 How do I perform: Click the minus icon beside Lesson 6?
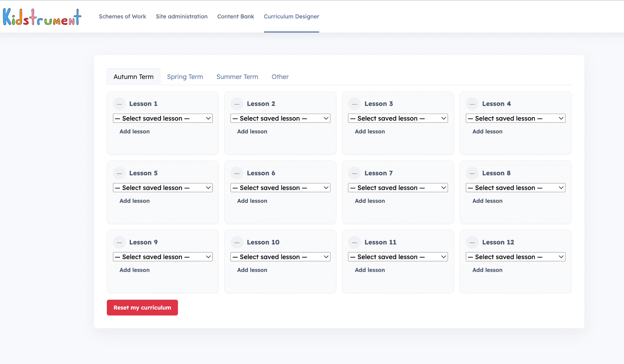[x=237, y=173]
